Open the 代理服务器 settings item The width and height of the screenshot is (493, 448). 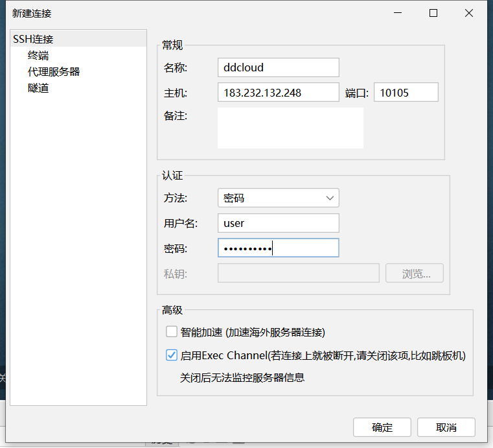point(54,72)
